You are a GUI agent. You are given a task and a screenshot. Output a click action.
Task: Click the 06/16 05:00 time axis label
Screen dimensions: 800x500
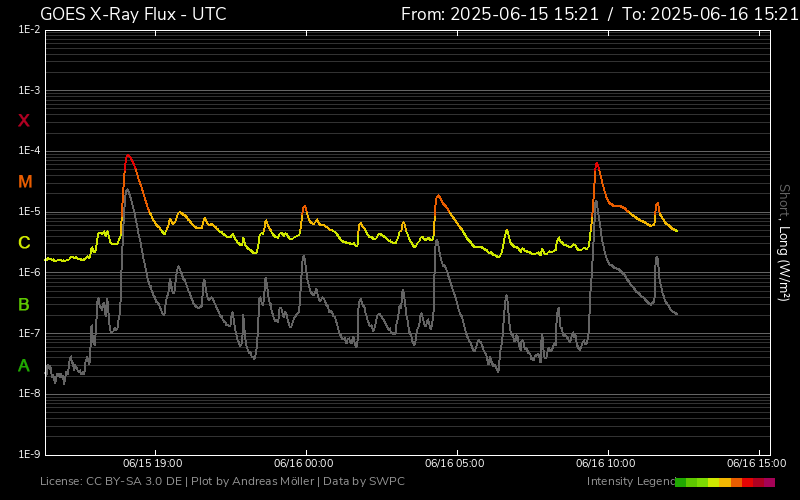point(454,464)
